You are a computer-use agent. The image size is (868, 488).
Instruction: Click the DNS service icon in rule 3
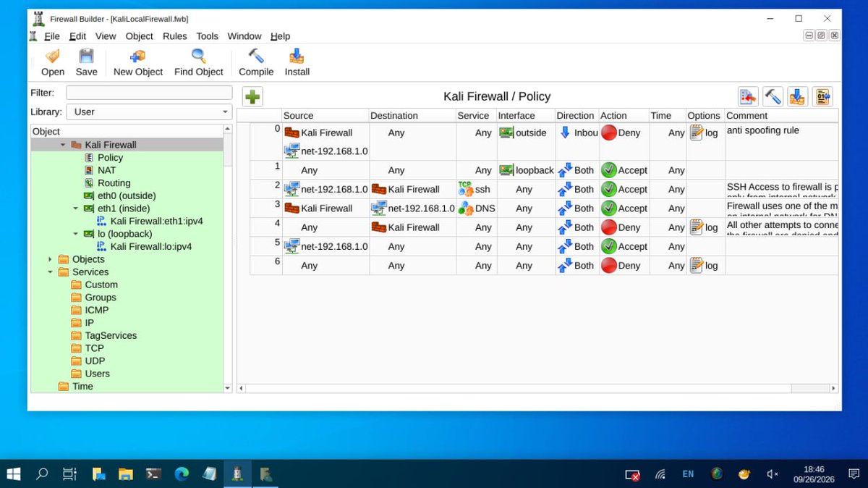click(x=466, y=208)
